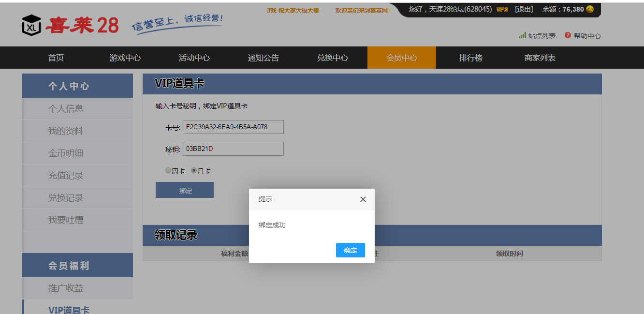Open 金币明细 in the sidebar

tap(66, 153)
